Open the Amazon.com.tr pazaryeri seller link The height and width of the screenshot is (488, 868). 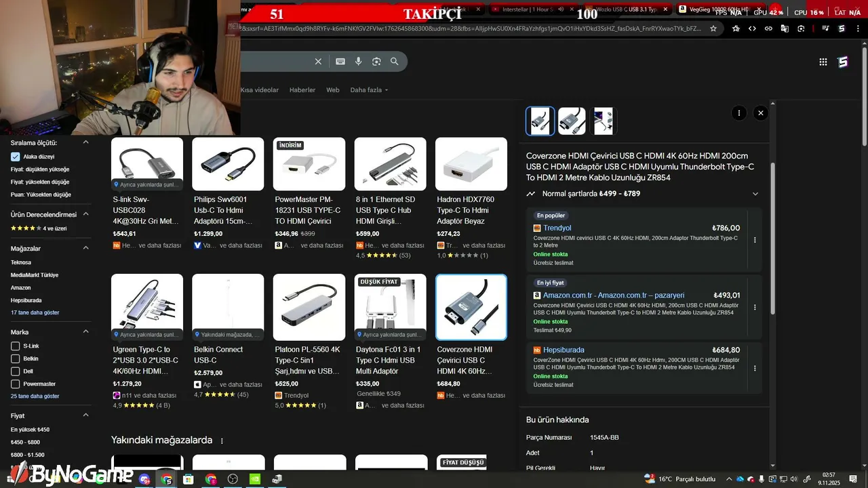coord(614,296)
